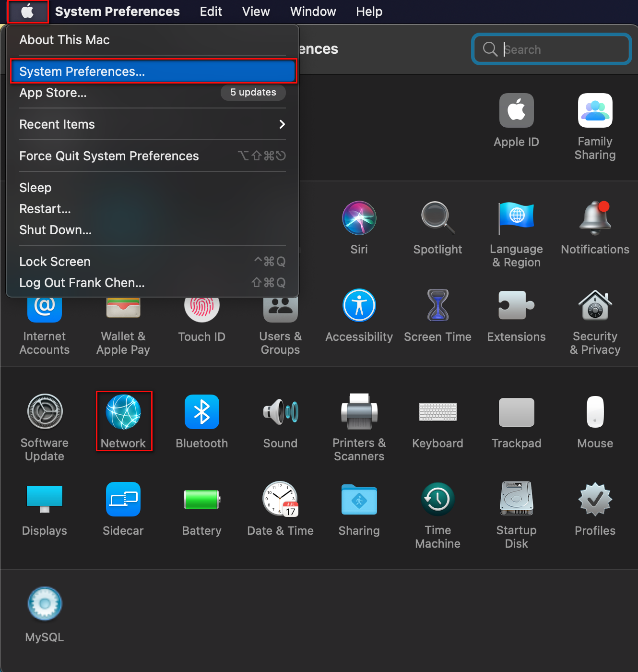Image resolution: width=638 pixels, height=672 pixels.
Task: Open the View menu
Action: click(x=256, y=12)
